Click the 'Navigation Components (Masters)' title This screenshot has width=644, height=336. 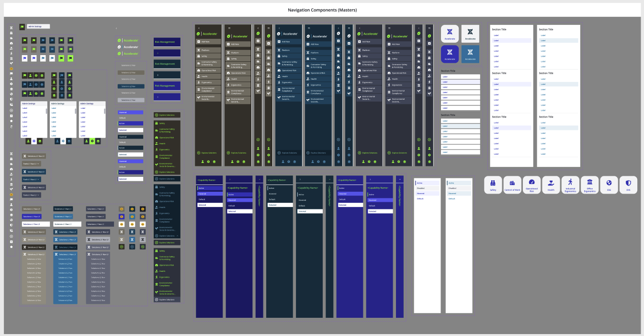click(x=322, y=10)
